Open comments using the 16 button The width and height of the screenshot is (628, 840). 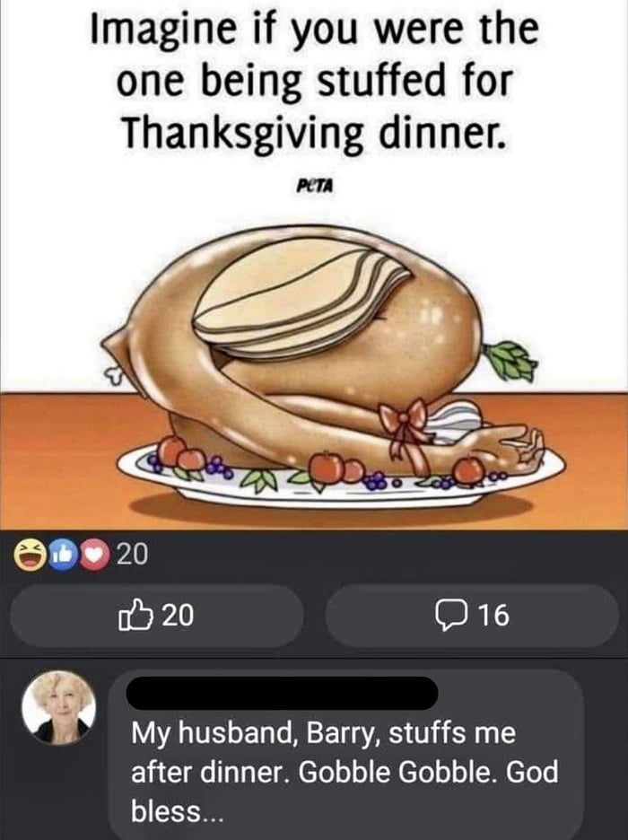tap(472, 616)
